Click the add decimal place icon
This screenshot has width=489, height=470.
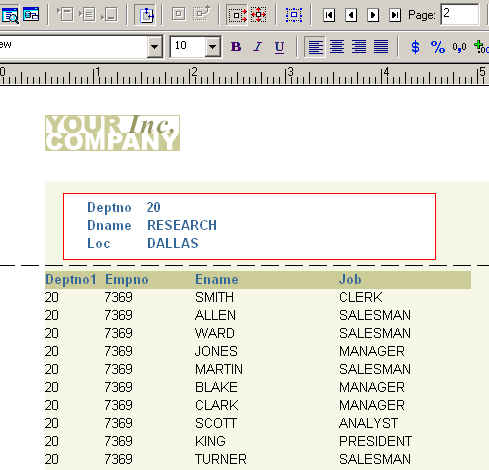(481, 47)
